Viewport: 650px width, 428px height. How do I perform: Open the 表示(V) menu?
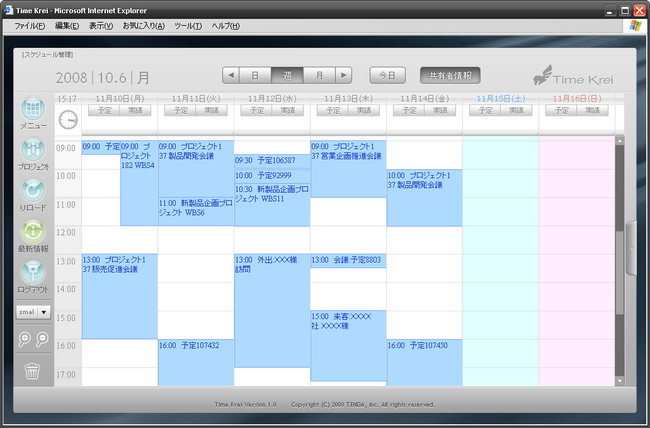[101, 26]
